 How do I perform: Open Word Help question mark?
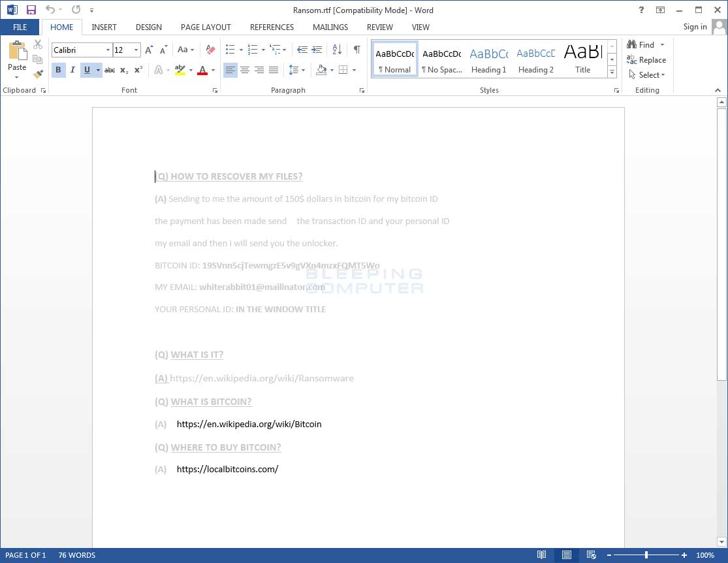(x=641, y=10)
